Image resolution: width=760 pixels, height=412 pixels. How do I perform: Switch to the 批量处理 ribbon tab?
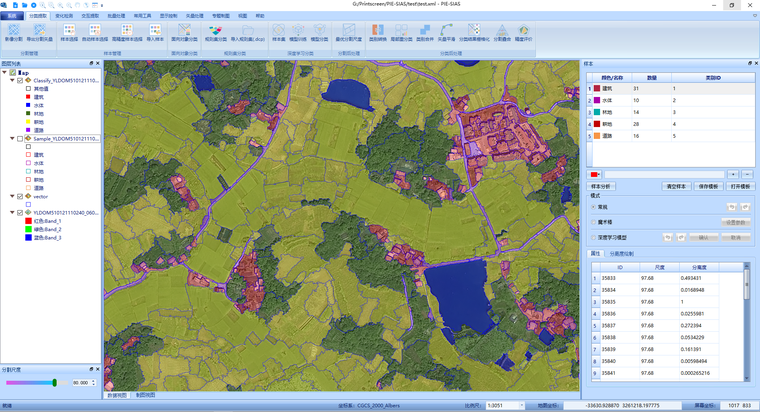pos(116,16)
